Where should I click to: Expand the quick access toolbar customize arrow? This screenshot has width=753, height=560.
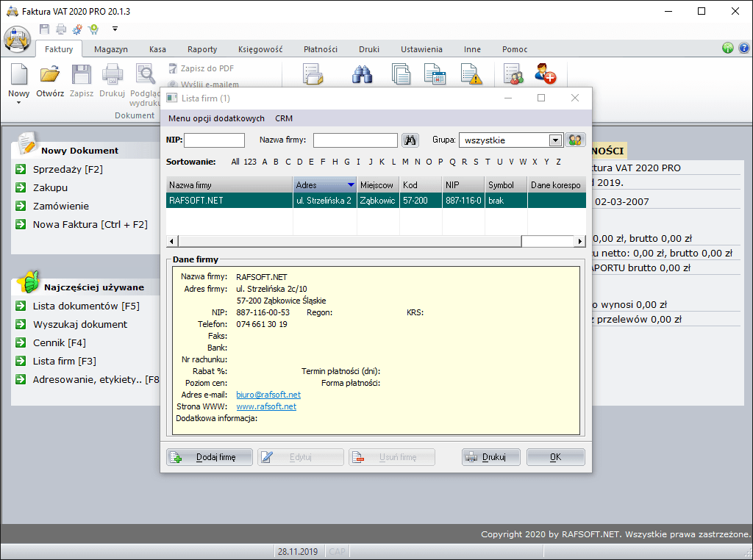click(115, 29)
